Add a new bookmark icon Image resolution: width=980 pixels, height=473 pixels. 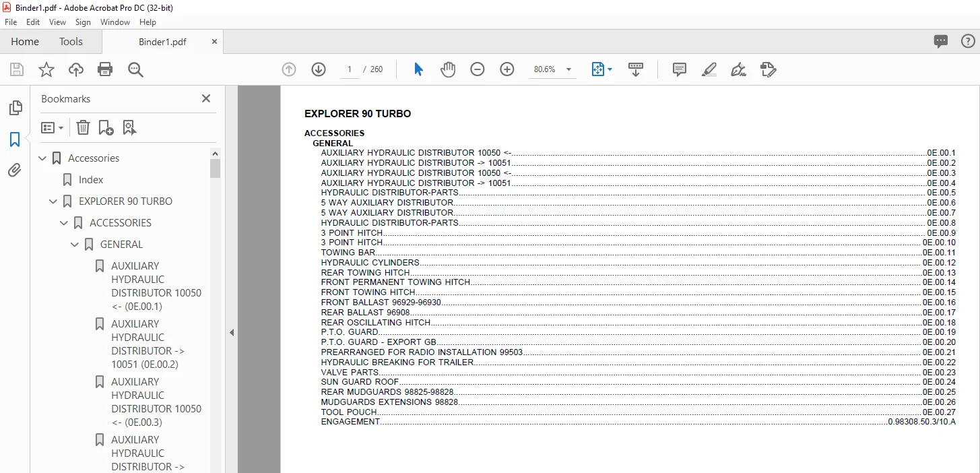tap(106, 127)
